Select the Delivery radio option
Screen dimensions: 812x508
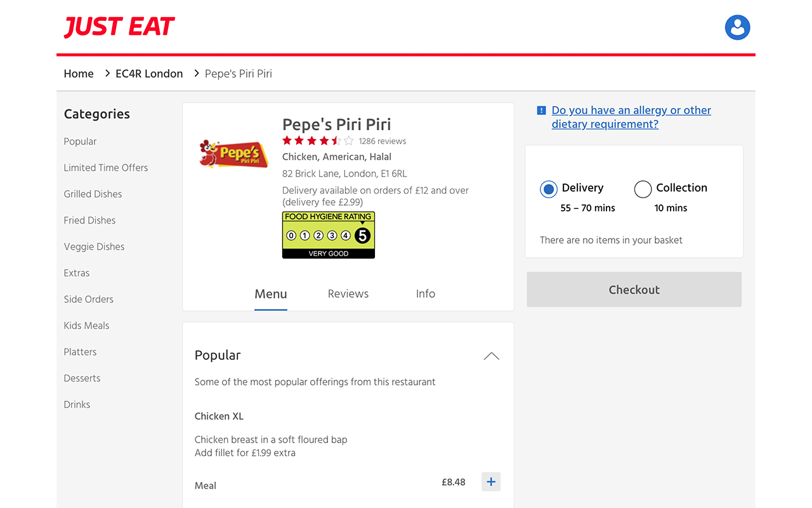[x=549, y=189]
